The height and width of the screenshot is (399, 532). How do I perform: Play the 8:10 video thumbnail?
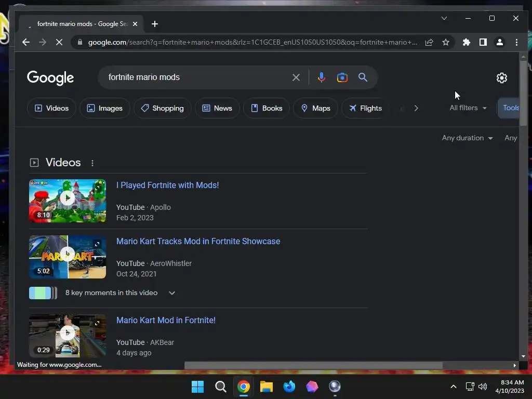(x=68, y=201)
